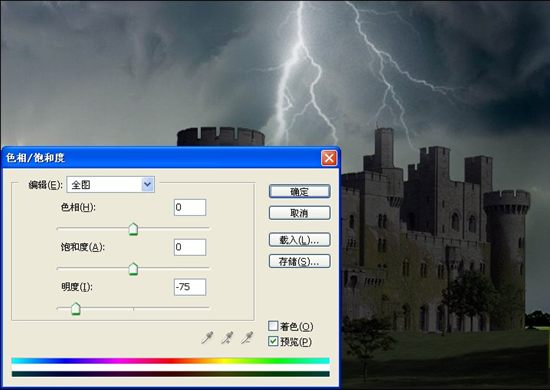Click the 饱和度(A): label
The width and height of the screenshot is (550, 390).
tap(83, 247)
